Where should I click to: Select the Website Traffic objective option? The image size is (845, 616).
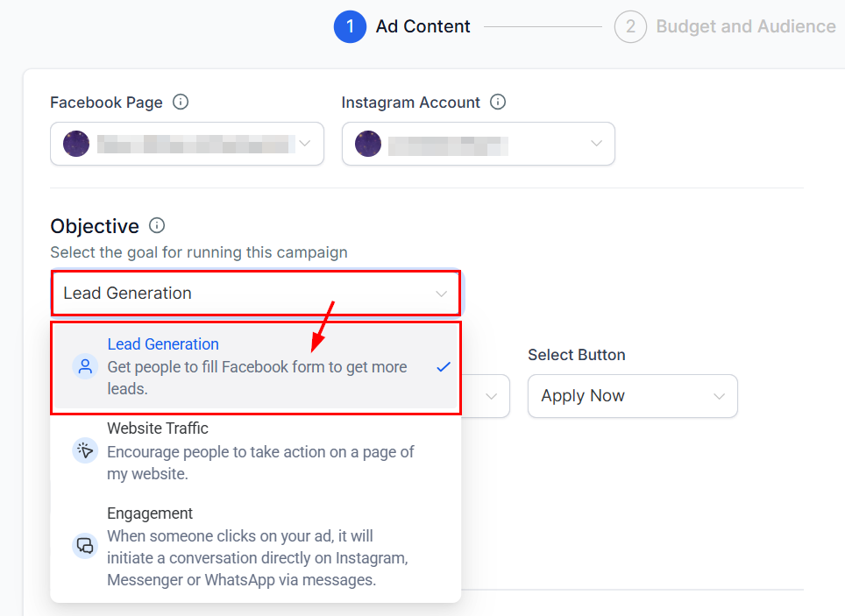click(x=256, y=451)
